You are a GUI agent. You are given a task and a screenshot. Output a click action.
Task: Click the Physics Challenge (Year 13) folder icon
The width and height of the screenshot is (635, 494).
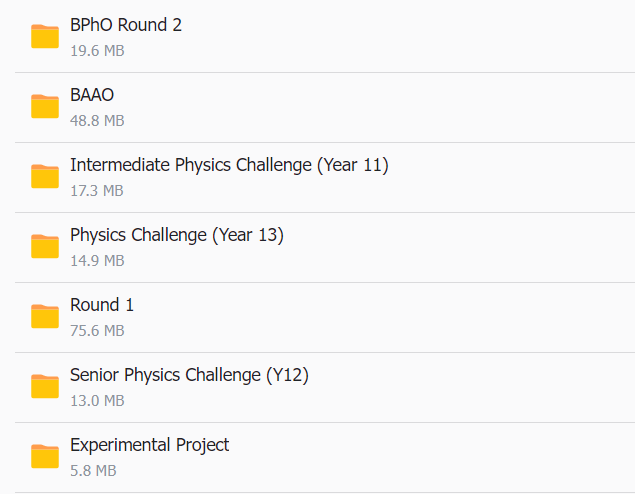click(45, 246)
